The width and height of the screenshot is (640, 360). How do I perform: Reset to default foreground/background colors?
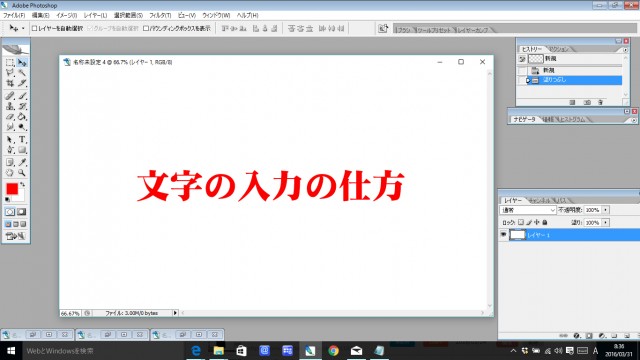pyautogui.click(x=7, y=200)
